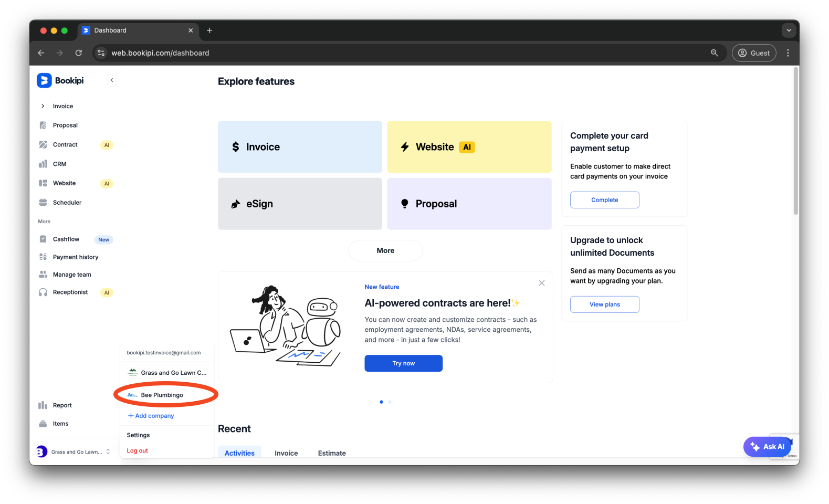Open Settings from account menu
Screen dimensions: 829x504
click(138, 435)
